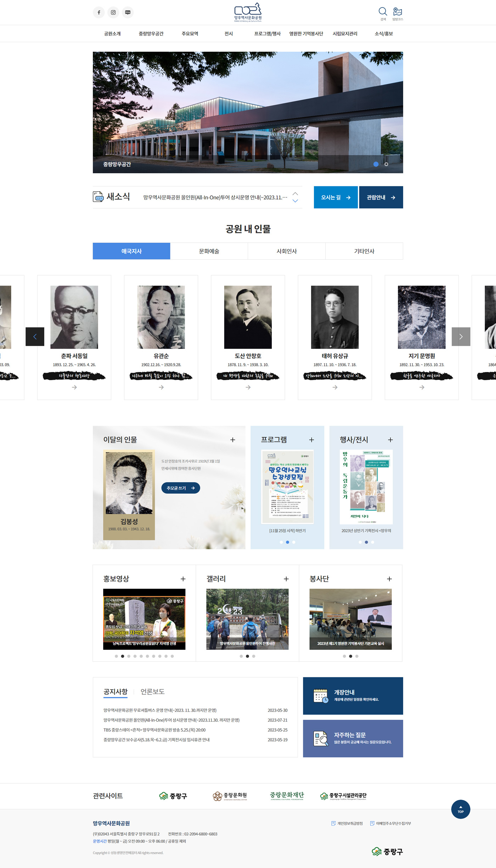The image size is (496, 868).
Task: Click the TOP scroll-up button
Action: tap(461, 809)
